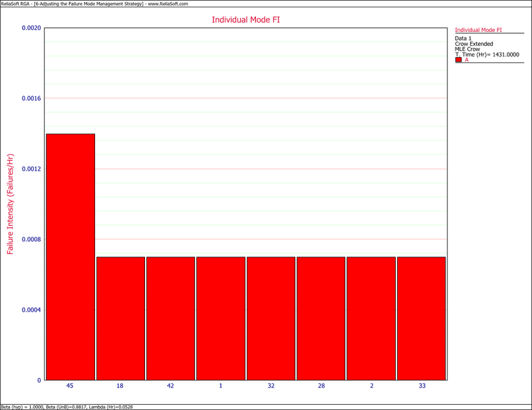Click the 'Individual Mode FI' legend heading
This screenshot has height=410, width=532.
(478, 30)
